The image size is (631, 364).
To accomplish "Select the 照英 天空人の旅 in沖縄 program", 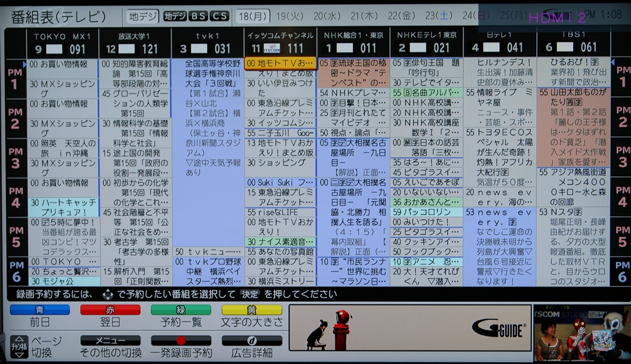I will tap(63, 148).
